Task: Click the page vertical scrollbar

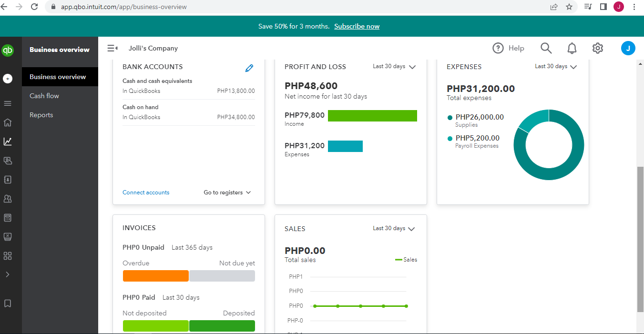Action: [640, 238]
